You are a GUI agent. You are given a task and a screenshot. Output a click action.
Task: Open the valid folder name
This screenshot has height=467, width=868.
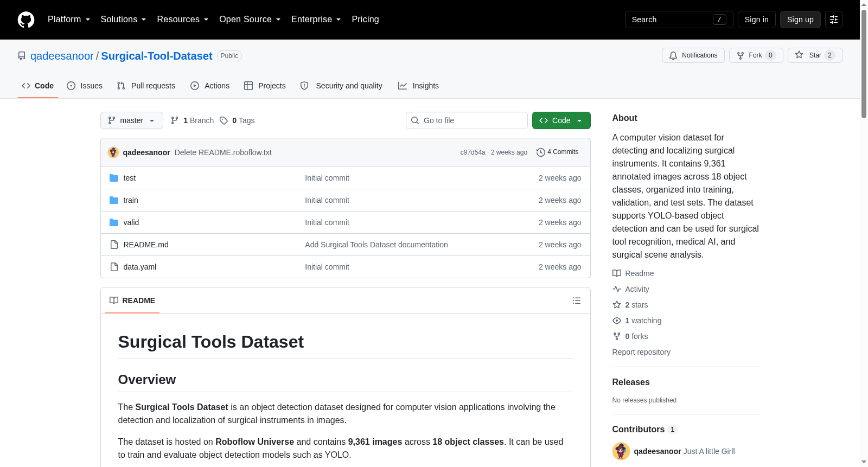pyautogui.click(x=131, y=222)
